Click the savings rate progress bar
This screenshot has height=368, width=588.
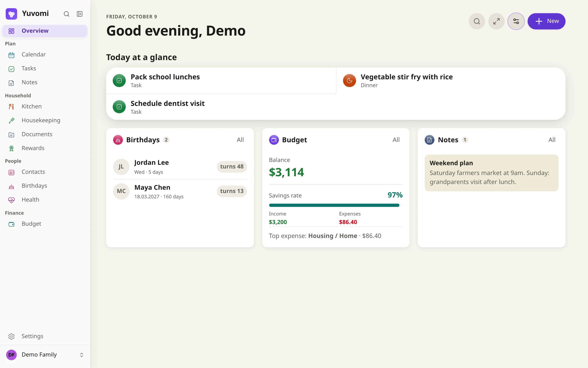pos(336,205)
